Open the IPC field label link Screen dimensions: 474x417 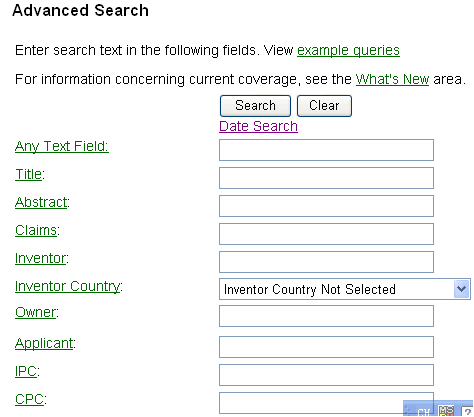pyautogui.click(x=26, y=371)
